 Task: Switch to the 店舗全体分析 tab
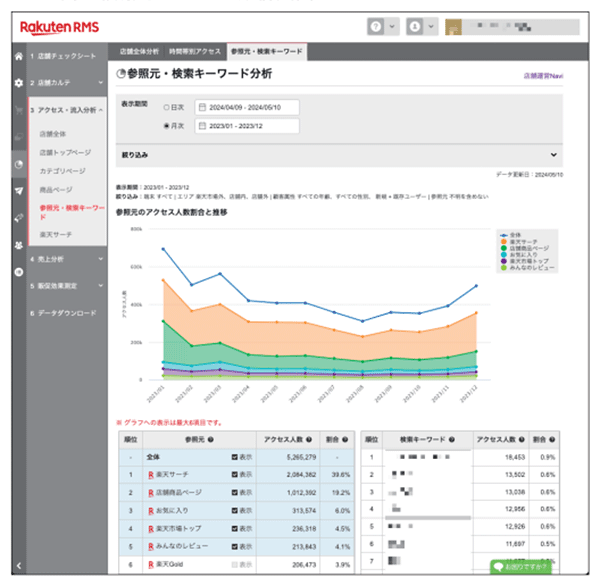tap(139, 52)
